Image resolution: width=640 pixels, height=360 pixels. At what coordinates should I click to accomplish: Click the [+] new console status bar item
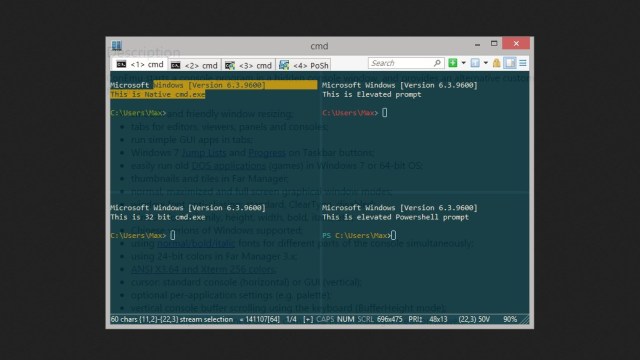(308, 319)
